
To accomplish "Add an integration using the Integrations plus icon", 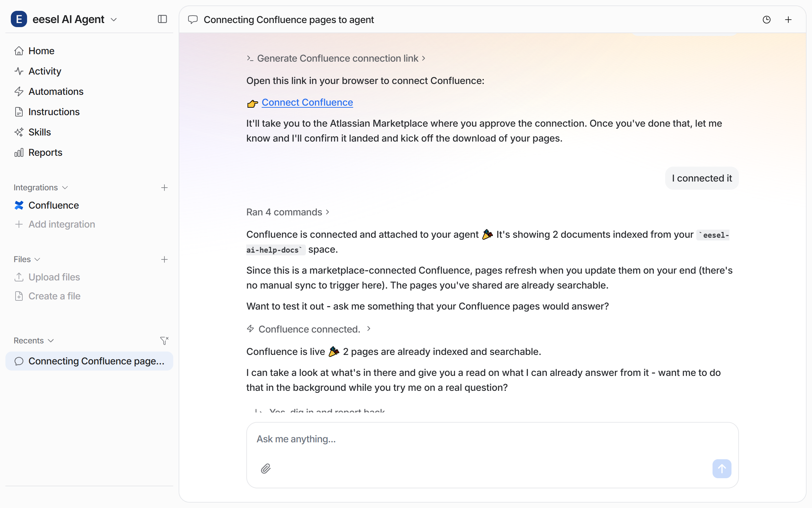I will pyautogui.click(x=164, y=188).
